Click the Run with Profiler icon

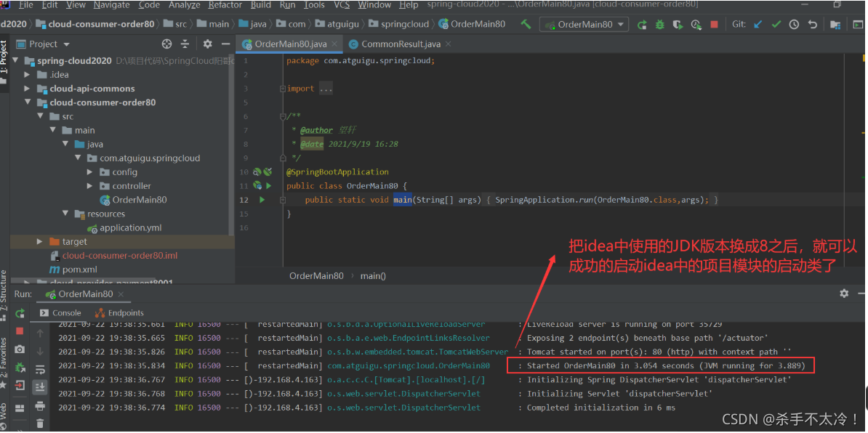696,24
